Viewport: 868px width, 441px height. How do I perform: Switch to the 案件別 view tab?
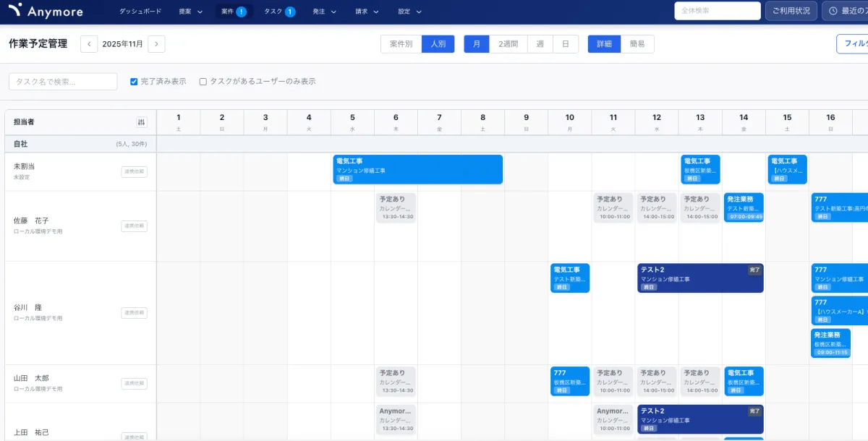[401, 44]
